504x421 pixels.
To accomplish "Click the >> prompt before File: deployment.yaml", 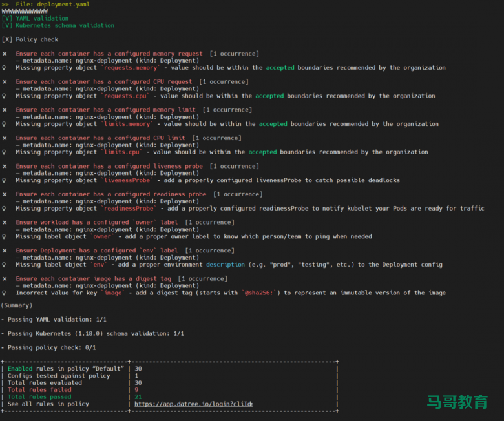I will [5, 5].
